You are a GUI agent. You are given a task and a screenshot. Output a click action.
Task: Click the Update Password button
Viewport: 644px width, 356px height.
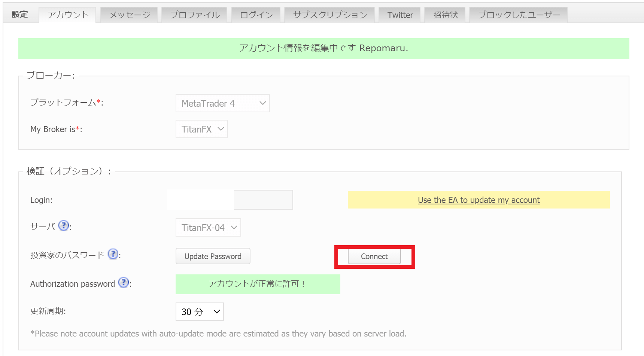(x=213, y=256)
